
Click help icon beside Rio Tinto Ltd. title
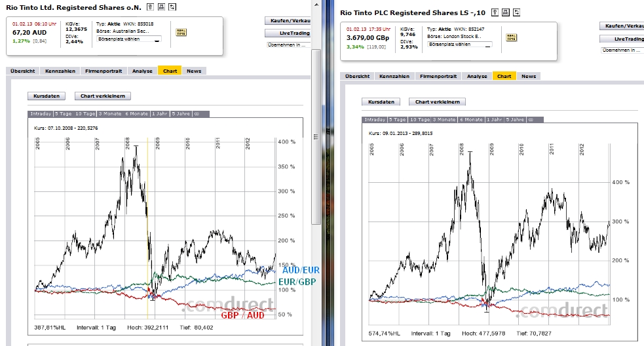[150, 7]
